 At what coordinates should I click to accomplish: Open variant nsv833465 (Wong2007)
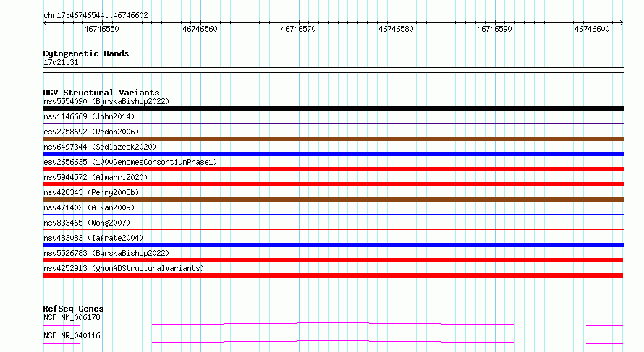[x=87, y=223]
